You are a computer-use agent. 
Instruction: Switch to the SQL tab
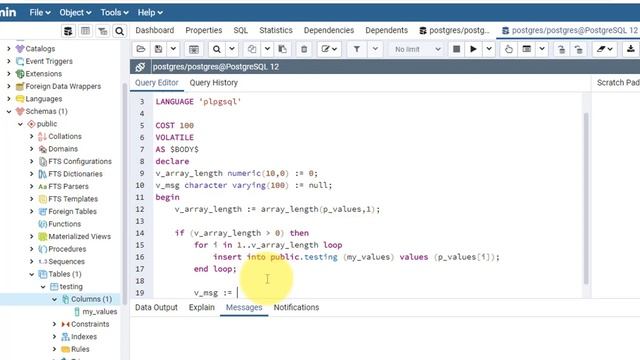tap(240, 30)
